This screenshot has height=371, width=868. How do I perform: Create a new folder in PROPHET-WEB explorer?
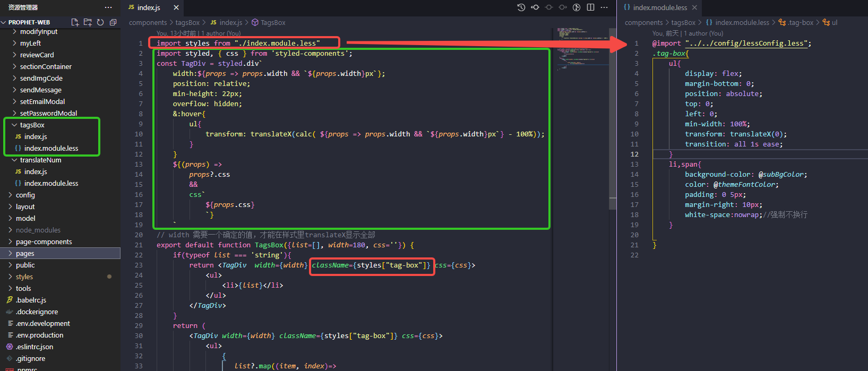click(88, 22)
